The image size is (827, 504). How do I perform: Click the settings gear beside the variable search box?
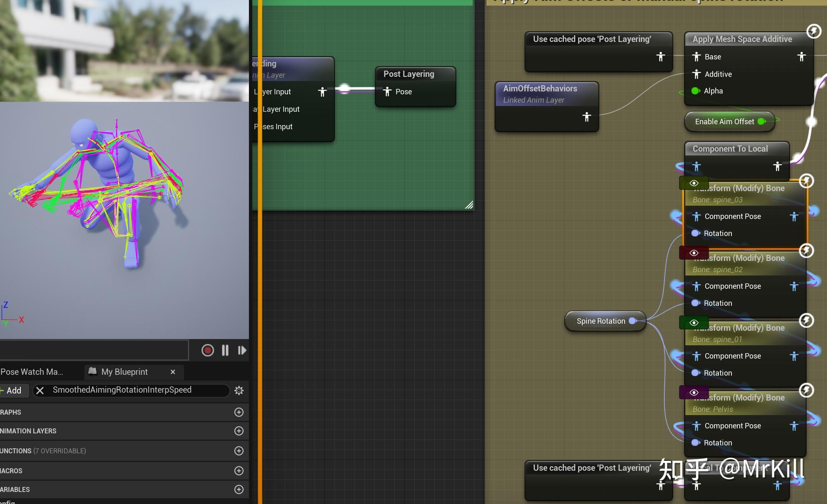tap(239, 390)
